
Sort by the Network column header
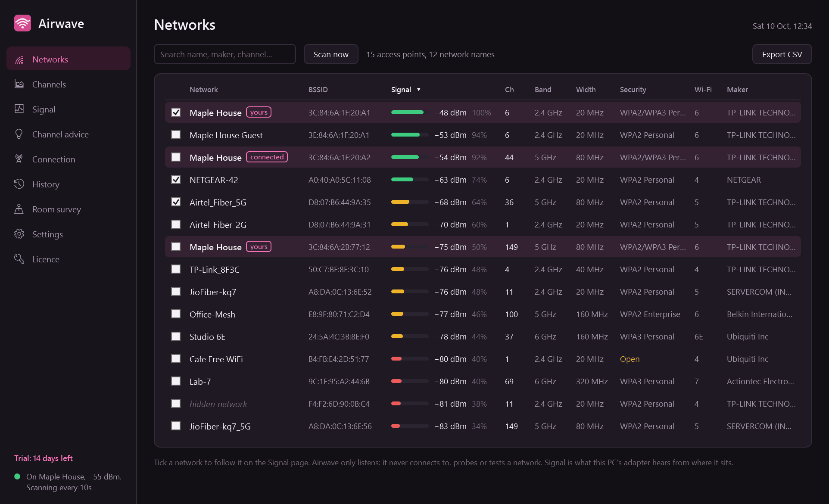204,90
